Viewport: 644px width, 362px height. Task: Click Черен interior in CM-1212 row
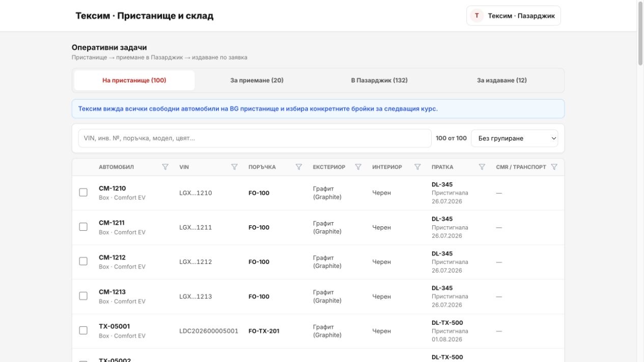click(381, 262)
